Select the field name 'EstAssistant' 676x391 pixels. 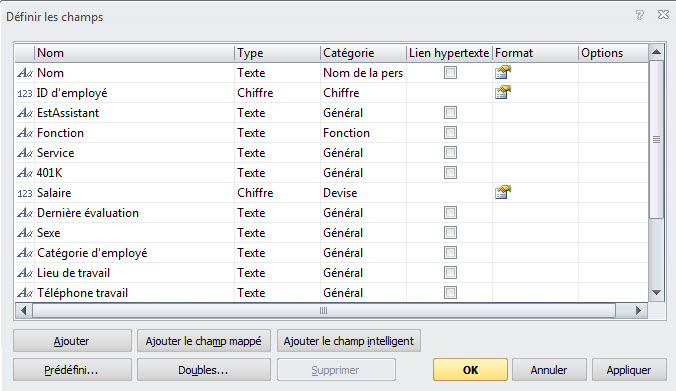68,113
